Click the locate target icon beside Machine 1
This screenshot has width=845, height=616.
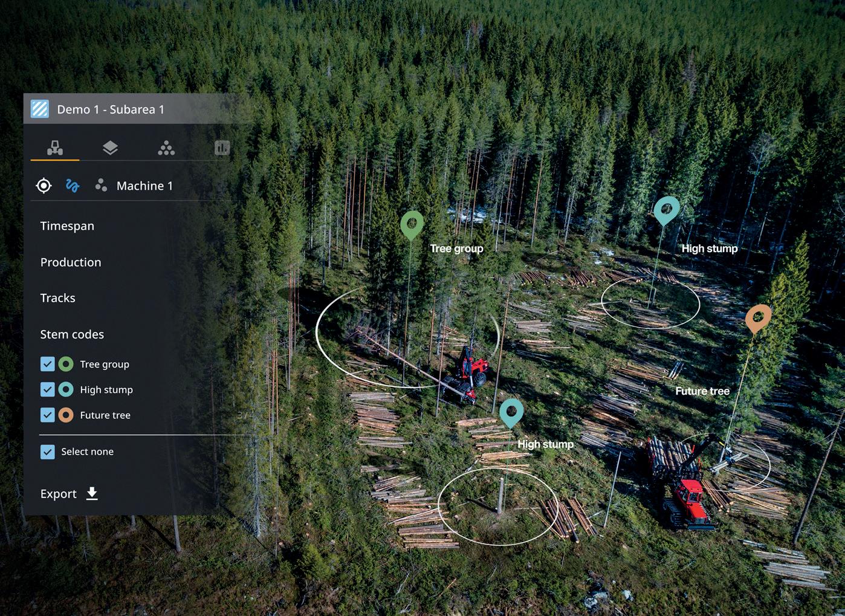click(x=44, y=186)
